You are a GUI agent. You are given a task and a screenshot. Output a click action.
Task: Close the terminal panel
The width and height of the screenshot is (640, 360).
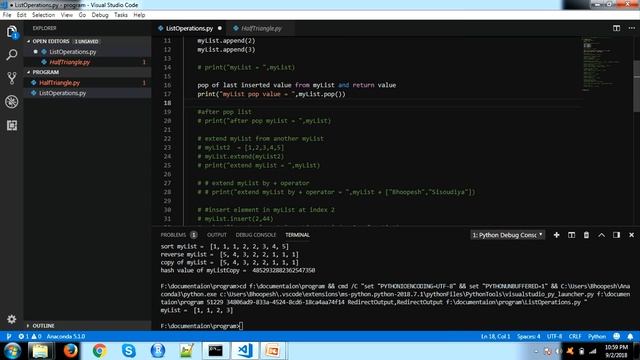[x=631, y=235]
